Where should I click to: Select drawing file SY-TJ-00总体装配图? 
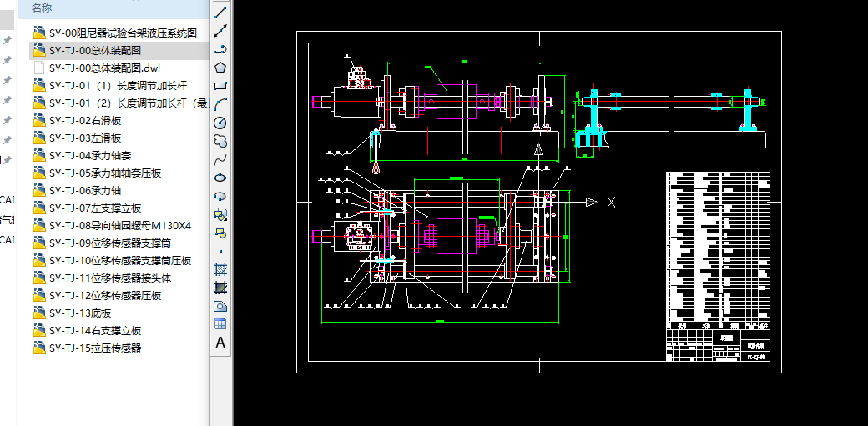coord(88,50)
